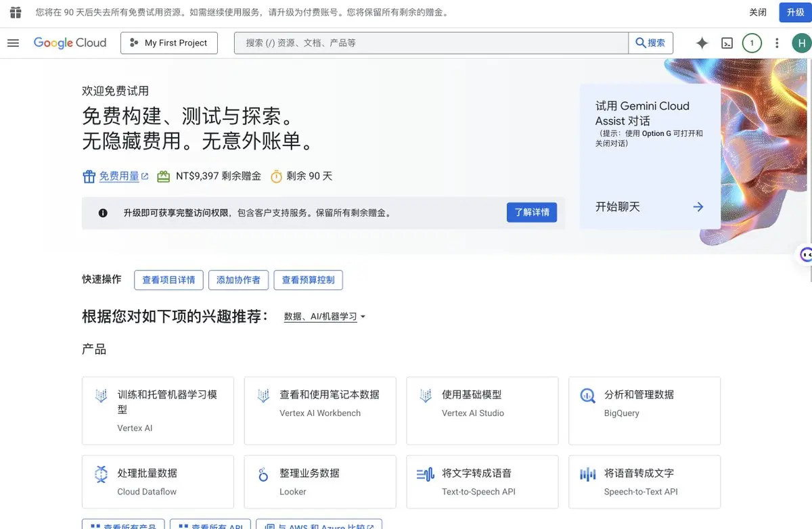Click the BigQuery card icon
This screenshot has width=812, height=529.
[x=588, y=396]
